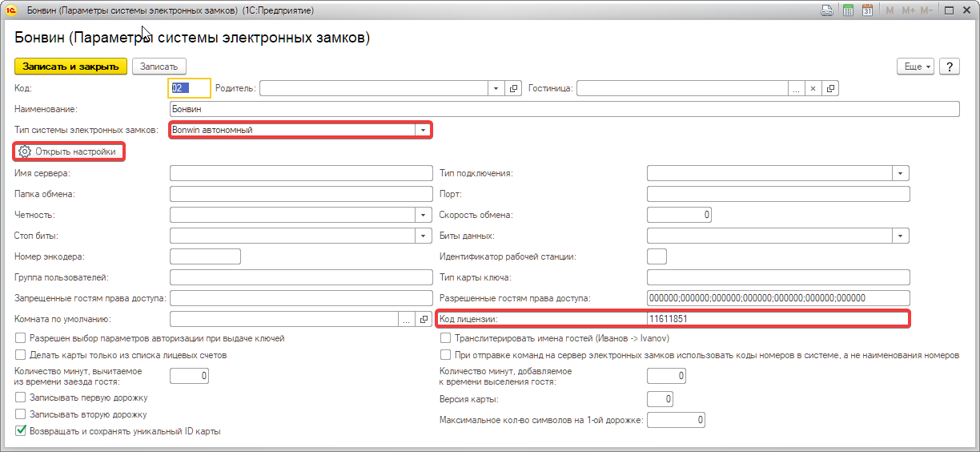Click the 1C application logo icon
The image size is (980, 452).
11,11
